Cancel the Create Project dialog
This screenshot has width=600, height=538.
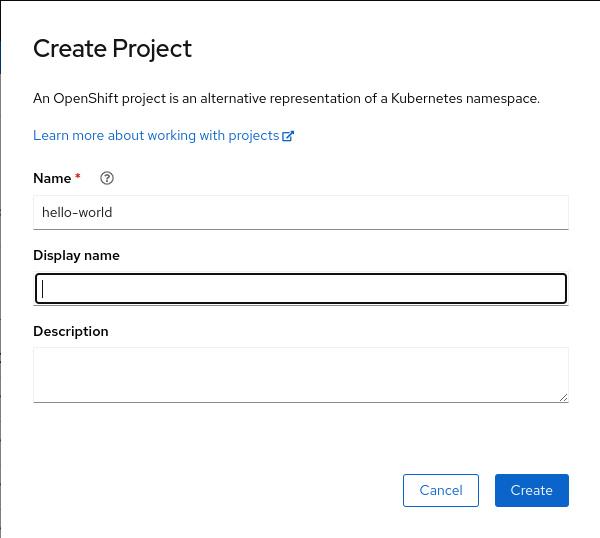point(440,490)
